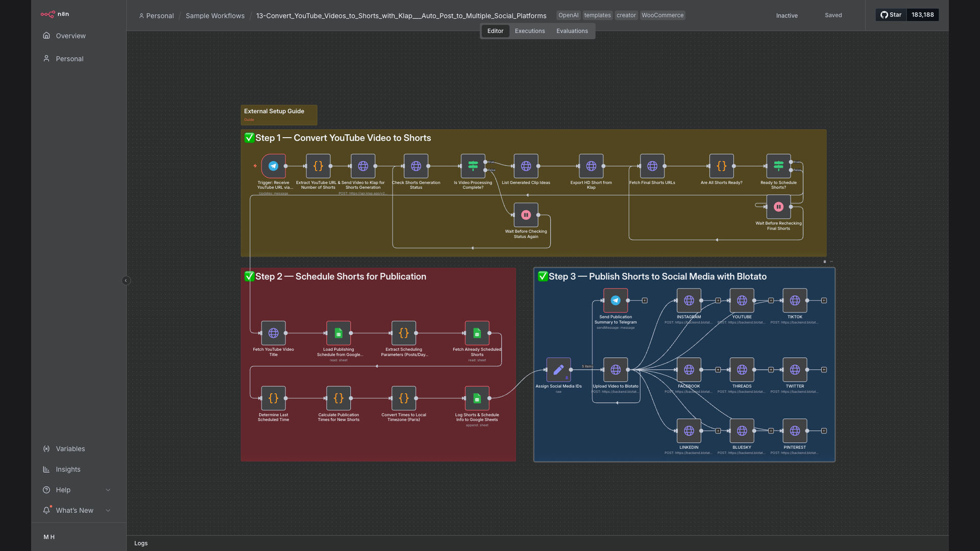980x551 pixels.
Task: Switch to the Executions tab
Action: click(530, 31)
